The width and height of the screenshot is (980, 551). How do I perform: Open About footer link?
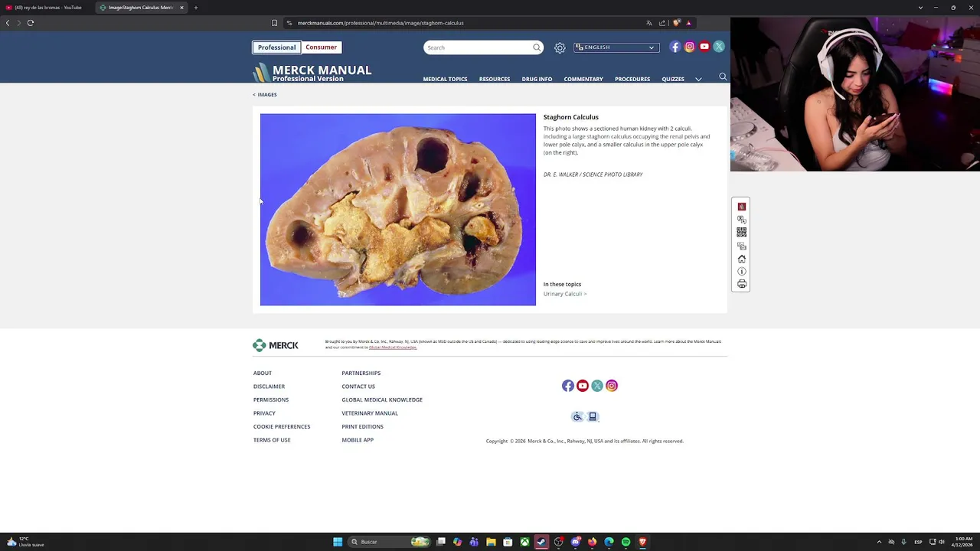click(x=263, y=373)
